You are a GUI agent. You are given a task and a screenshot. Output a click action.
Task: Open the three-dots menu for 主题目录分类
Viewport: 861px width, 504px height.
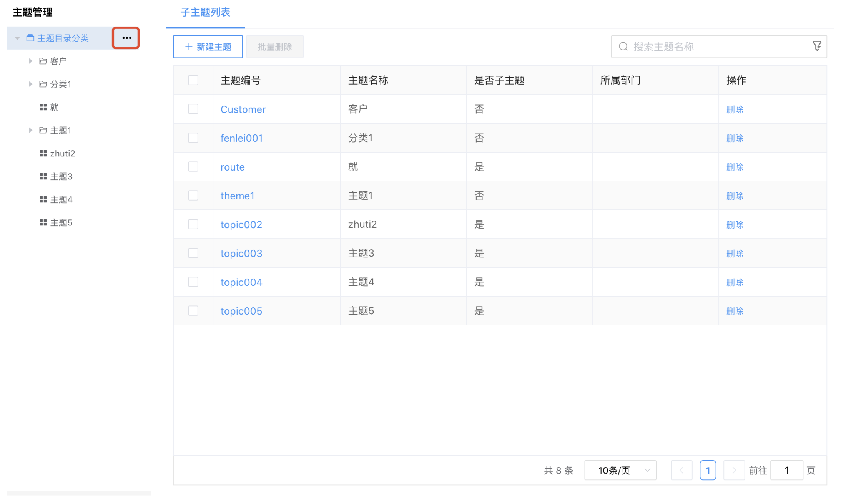[x=126, y=38]
